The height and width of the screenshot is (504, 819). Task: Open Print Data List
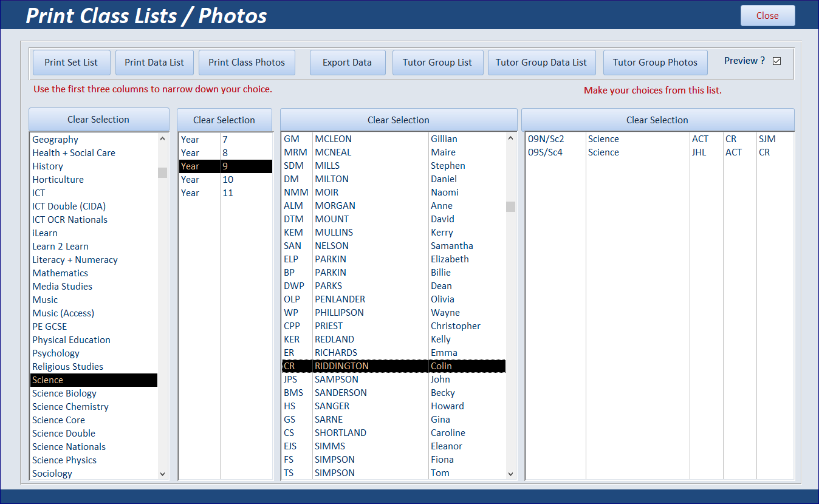154,63
